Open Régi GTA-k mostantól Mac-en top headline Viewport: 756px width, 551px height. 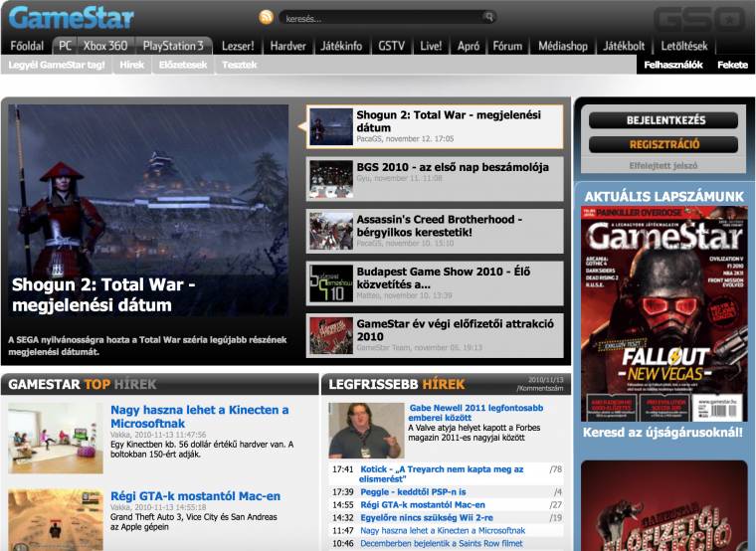tap(195, 496)
